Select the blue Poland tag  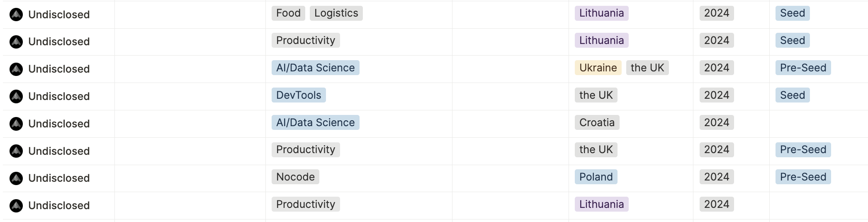point(596,177)
